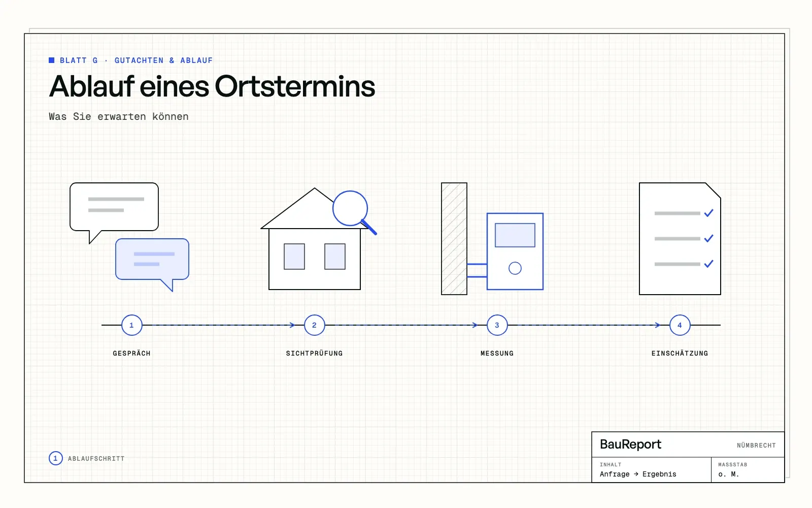The image size is (812, 508).
Task: Click the ABLAUFSCHRITT legend text
Action: (x=96, y=459)
